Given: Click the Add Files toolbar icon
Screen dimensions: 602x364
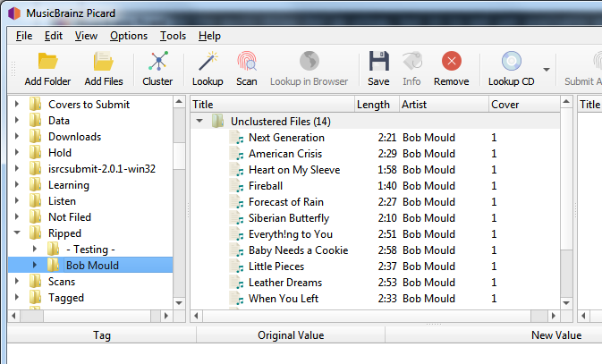Looking at the screenshot, I should (104, 62).
